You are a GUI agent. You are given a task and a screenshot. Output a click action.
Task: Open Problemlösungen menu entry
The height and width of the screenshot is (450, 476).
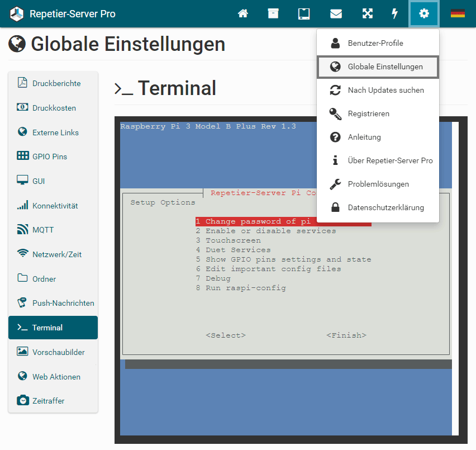[378, 184]
